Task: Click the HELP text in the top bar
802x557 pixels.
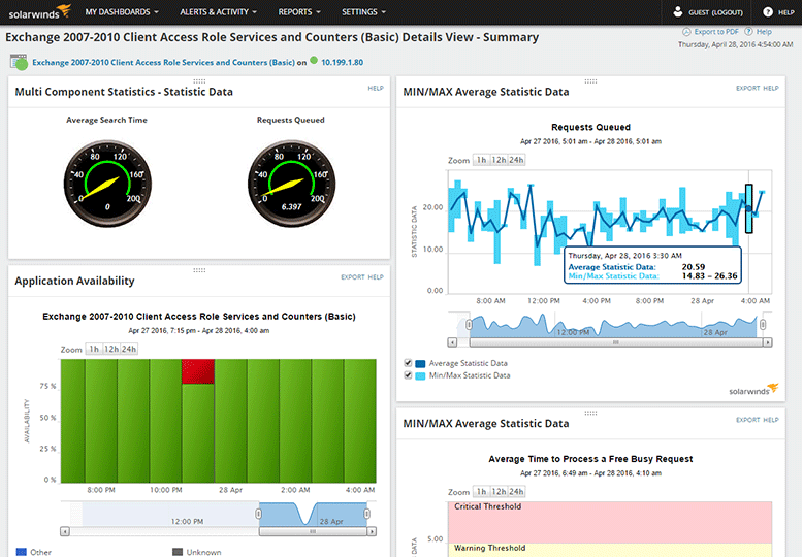Action: coord(786,12)
